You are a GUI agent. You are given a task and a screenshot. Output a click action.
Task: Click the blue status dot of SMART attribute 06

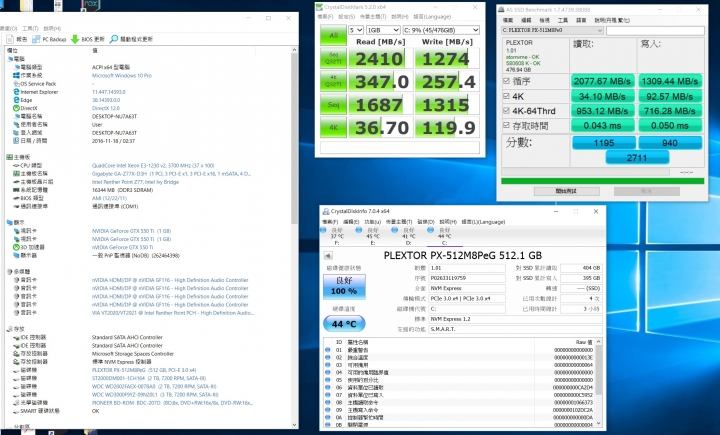[327, 387]
